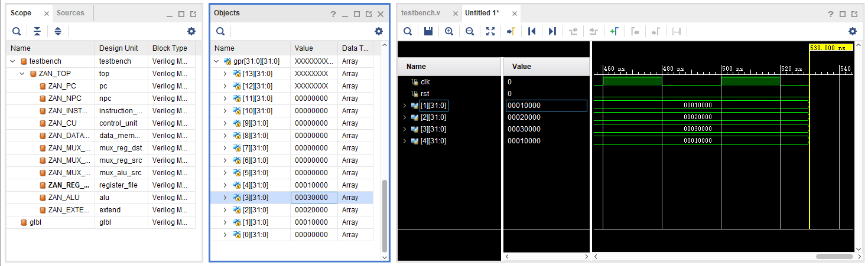Click the 00010000 value field for [1][31:0]
Screen dimensions: 868x266
click(546, 106)
